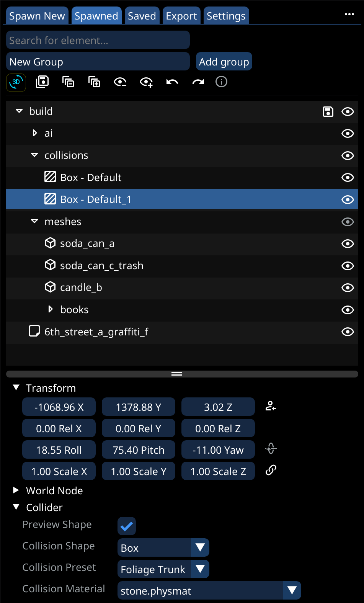Click the set-position-to-player icon
This screenshot has height=603, width=364.
271,406
